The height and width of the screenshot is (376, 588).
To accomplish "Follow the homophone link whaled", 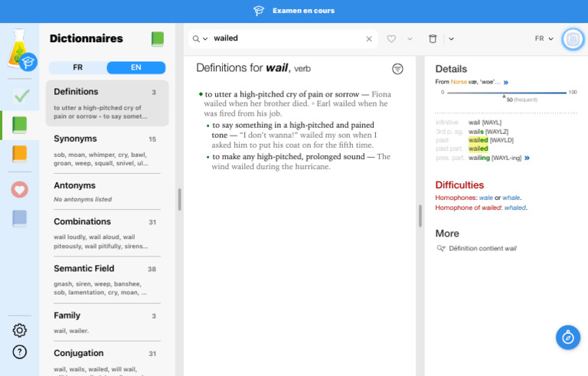I will (514, 208).
